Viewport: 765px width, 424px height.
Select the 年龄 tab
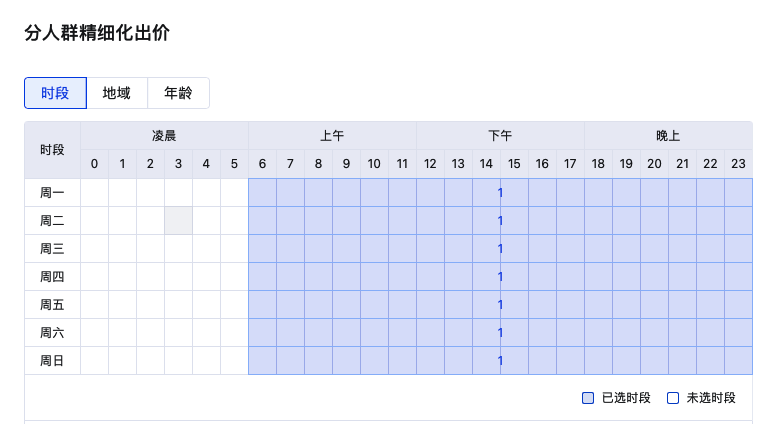tap(178, 93)
